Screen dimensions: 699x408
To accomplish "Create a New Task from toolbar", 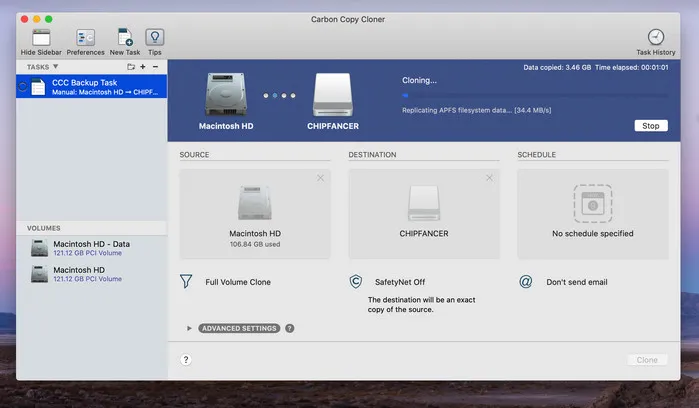I will tap(125, 37).
